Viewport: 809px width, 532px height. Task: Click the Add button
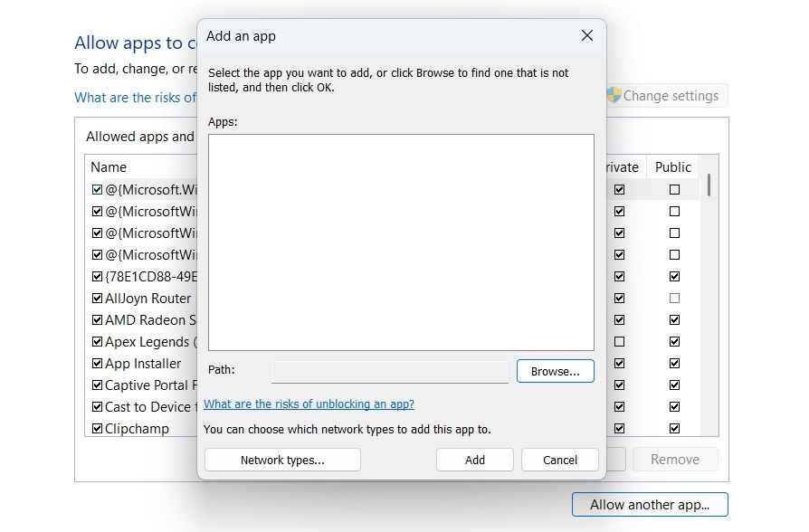pyautogui.click(x=475, y=460)
